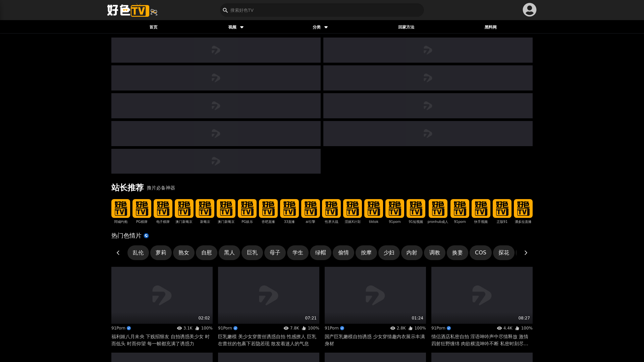
Task: Select the 按摩 category tag
Action: coord(366,252)
